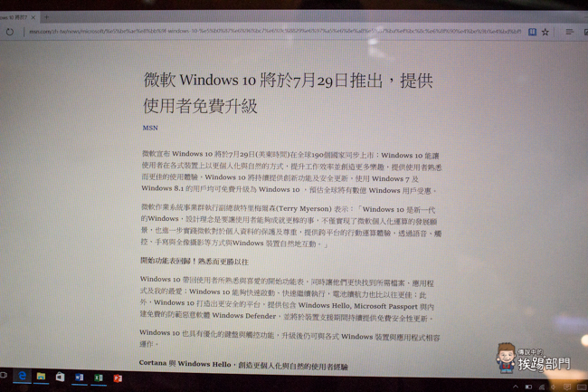588x392 pixels.
Task: Open Word from taskbar
Action: 79,378
